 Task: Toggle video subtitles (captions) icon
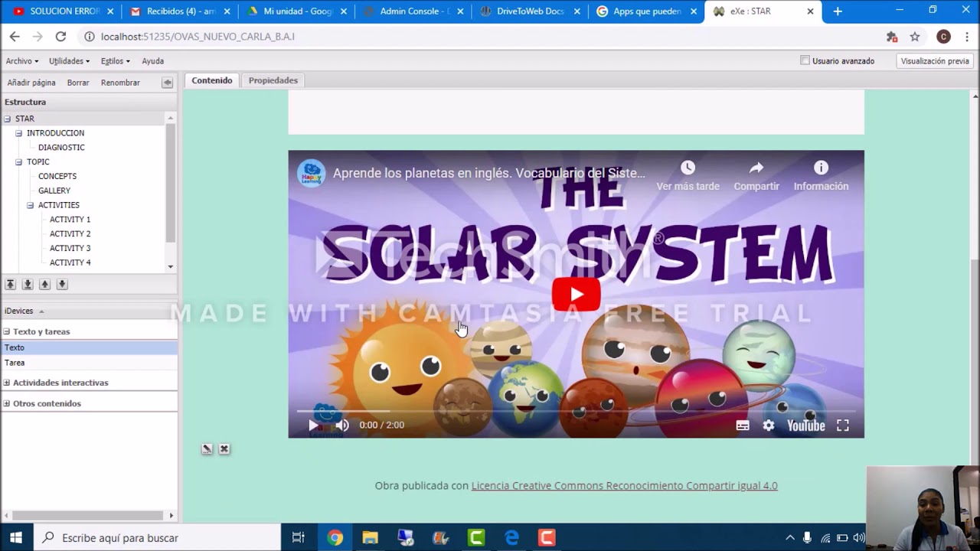(x=743, y=425)
